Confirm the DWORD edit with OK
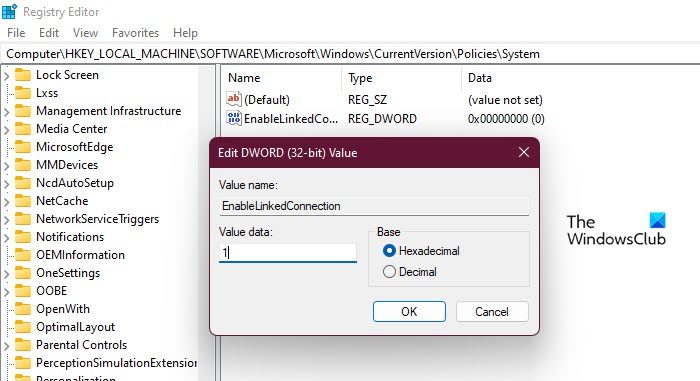 pyautogui.click(x=409, y=311)
